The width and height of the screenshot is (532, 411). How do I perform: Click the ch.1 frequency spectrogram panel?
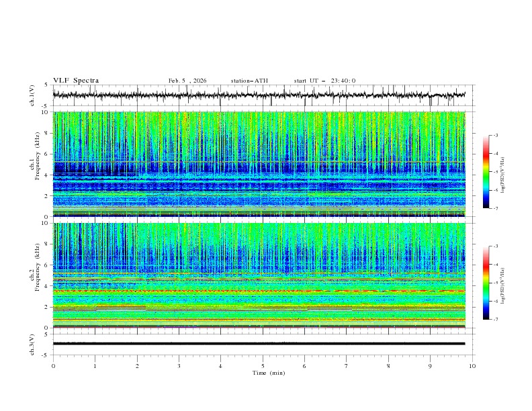tap(259, 164)
